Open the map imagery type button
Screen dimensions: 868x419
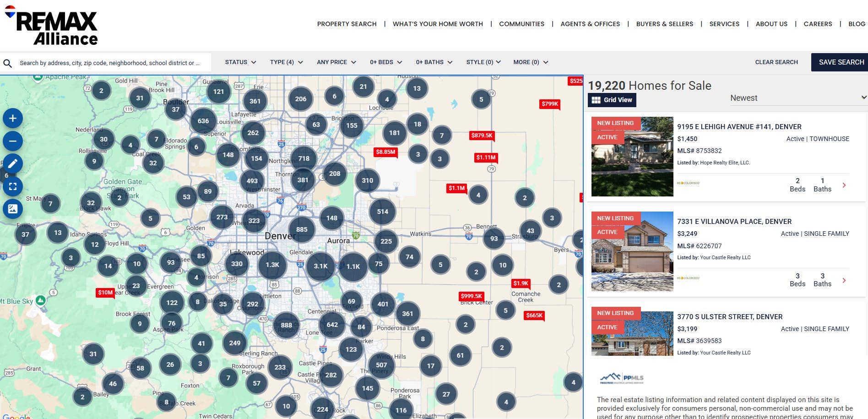[x=13, y=209]
